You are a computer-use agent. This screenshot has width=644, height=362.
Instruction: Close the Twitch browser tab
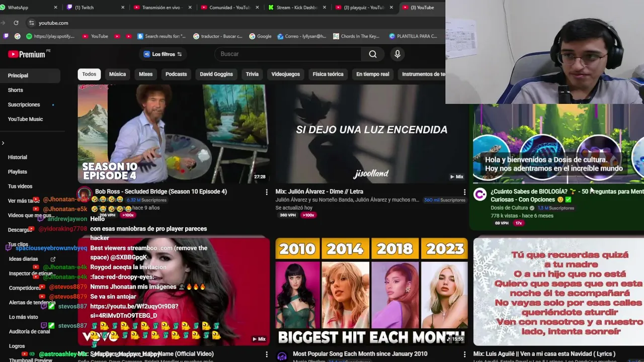click(x=123, y=8)
